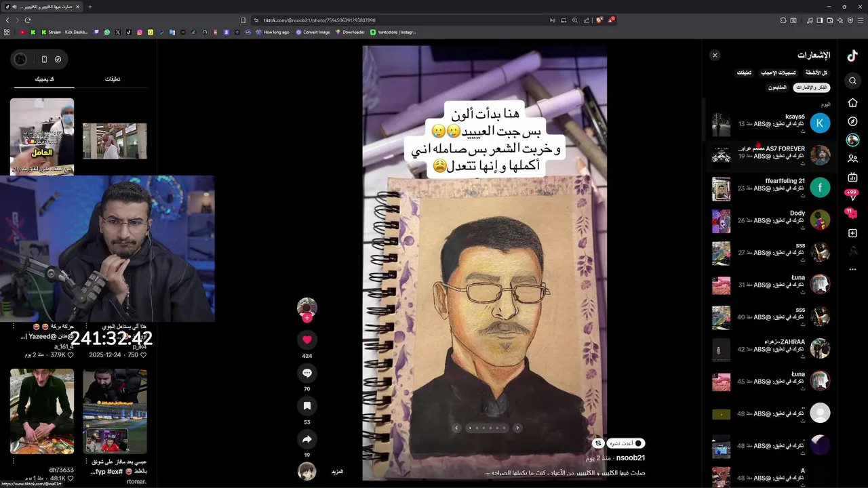Screen dimensions: 868x488
Task: Click the nsoob21 username on post
Action: pos(631,458)
